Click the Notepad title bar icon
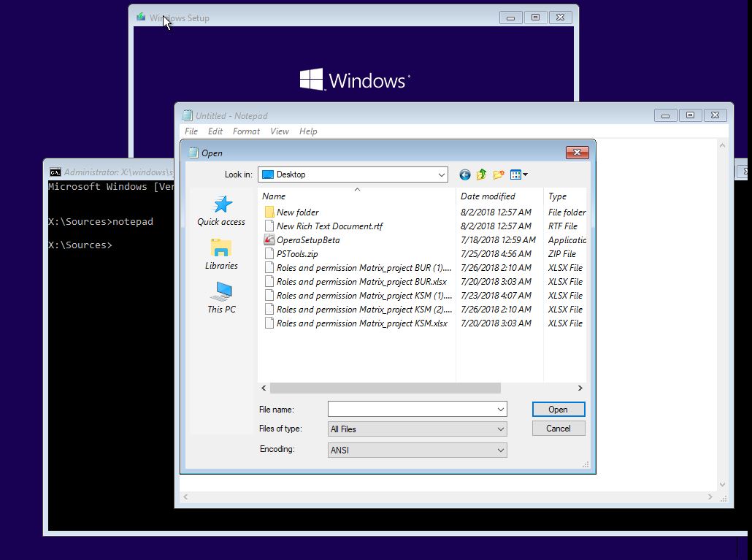Image resolution: width=752 pixels, height=560 pixels. [187, 115]
